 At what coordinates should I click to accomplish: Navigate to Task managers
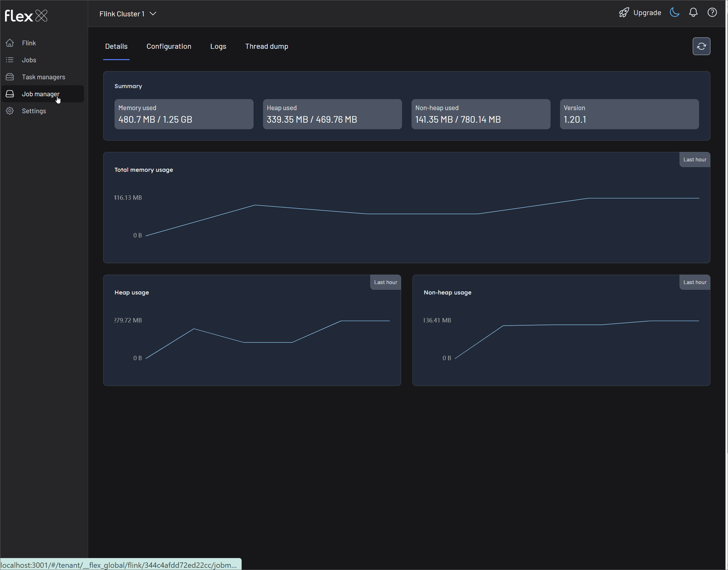43,77
